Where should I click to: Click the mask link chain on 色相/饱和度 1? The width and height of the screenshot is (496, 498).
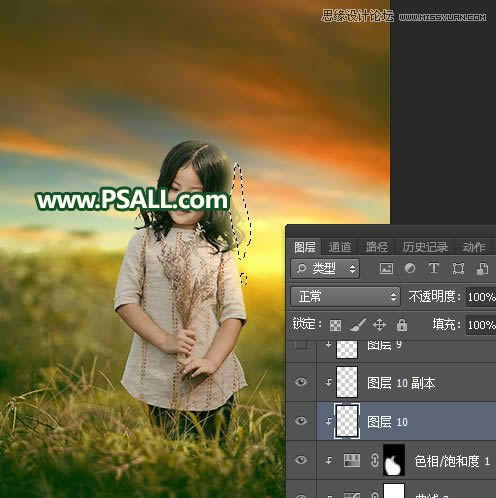coord(375,460)
